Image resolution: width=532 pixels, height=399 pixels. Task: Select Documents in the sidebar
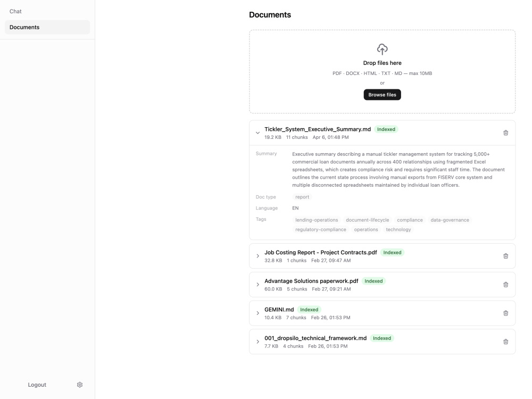47,27
